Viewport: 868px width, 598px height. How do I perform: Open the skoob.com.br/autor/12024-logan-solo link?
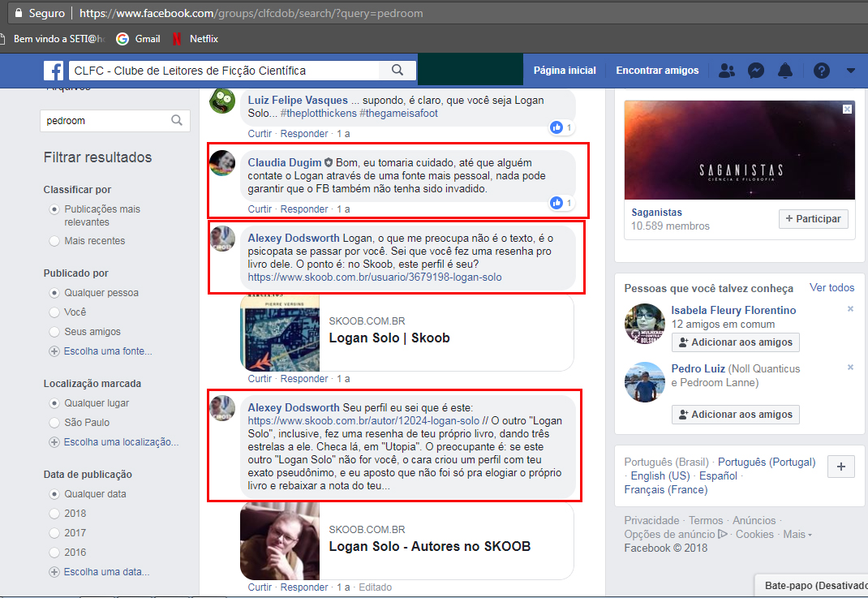[x=363, y=421]
